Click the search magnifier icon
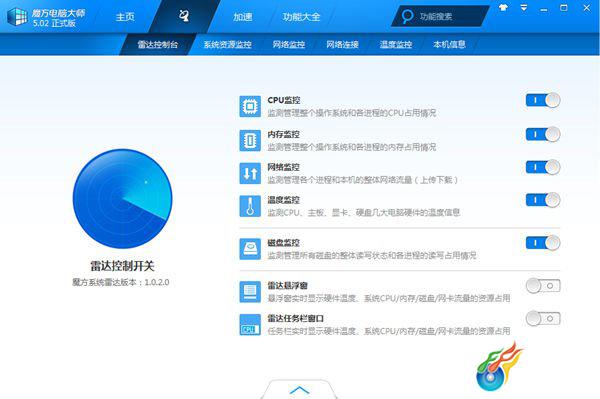600x399 pixels. pos(407,16)
